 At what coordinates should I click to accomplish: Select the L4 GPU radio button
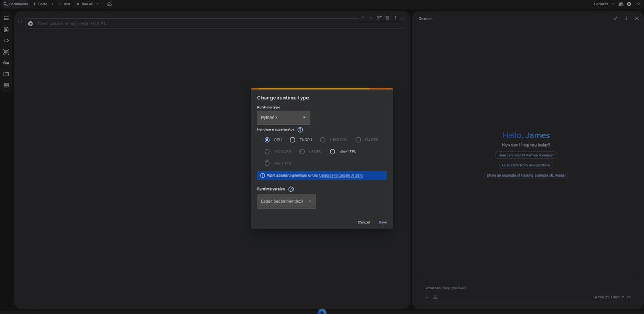[x=302, y=151]
